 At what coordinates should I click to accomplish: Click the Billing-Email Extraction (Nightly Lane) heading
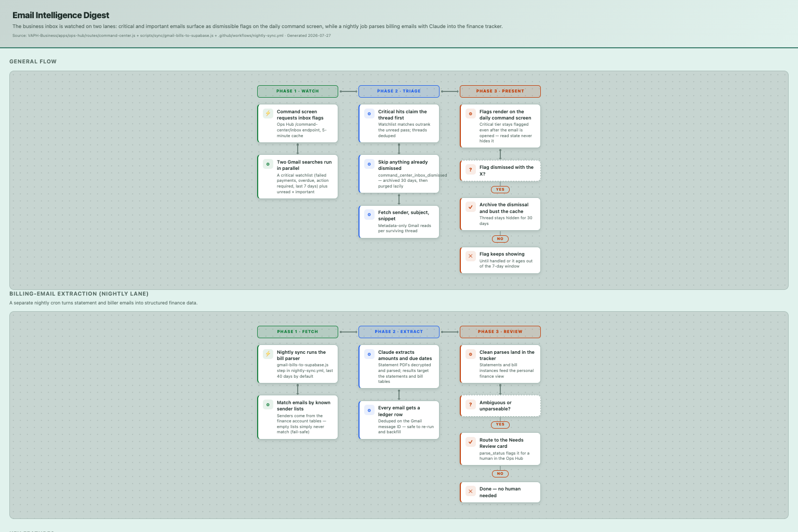(x=79, y=294)
